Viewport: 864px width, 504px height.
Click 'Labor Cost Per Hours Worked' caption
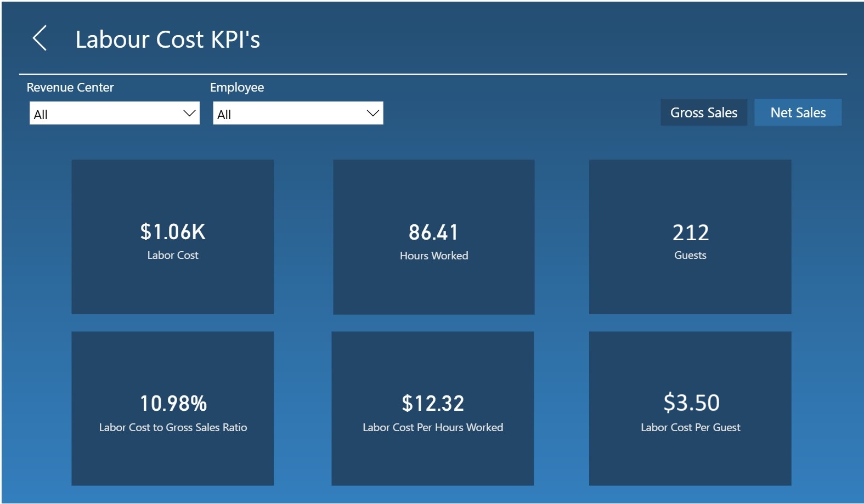[433, 428]
